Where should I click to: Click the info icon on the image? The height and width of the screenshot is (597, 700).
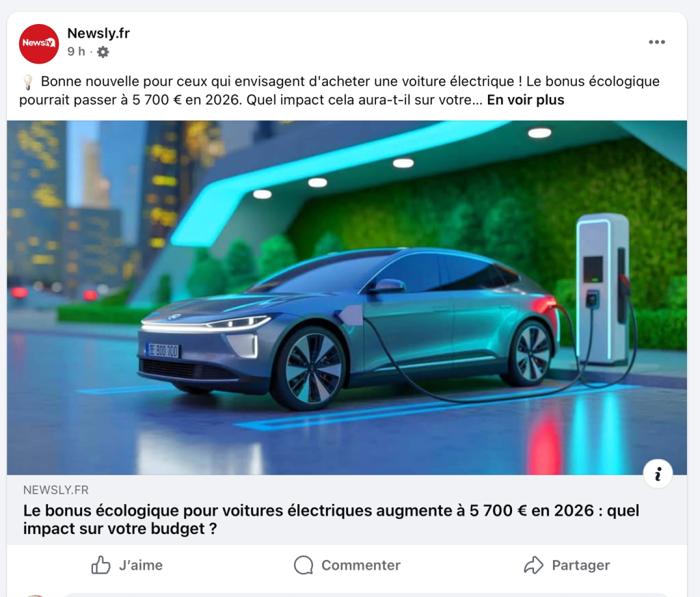tap(658, 474)
